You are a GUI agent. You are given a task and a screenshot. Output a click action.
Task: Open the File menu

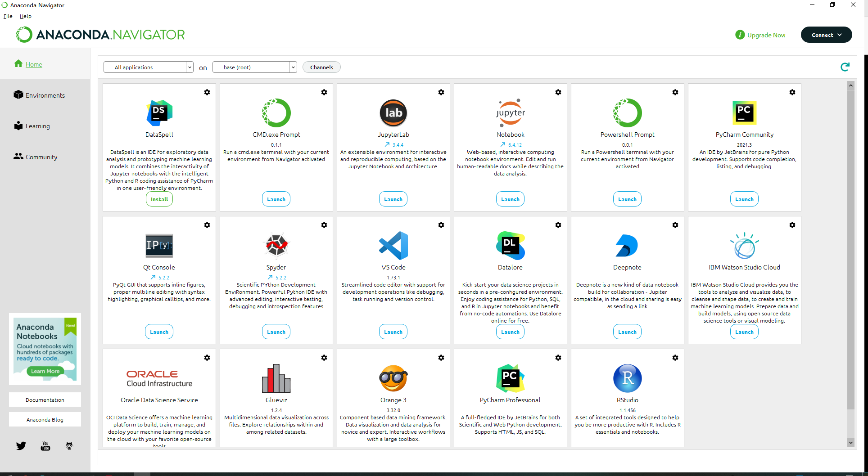(8, 16)
